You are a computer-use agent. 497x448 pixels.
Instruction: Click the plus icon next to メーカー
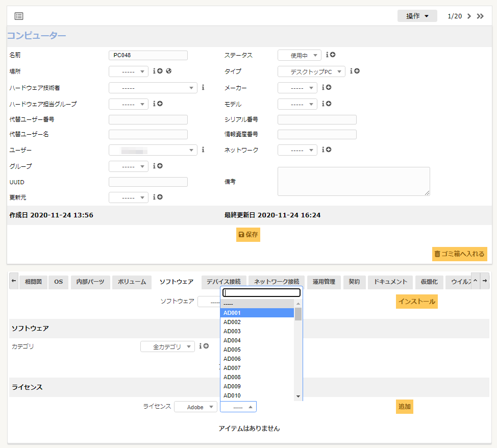click(x=329, y=88)
